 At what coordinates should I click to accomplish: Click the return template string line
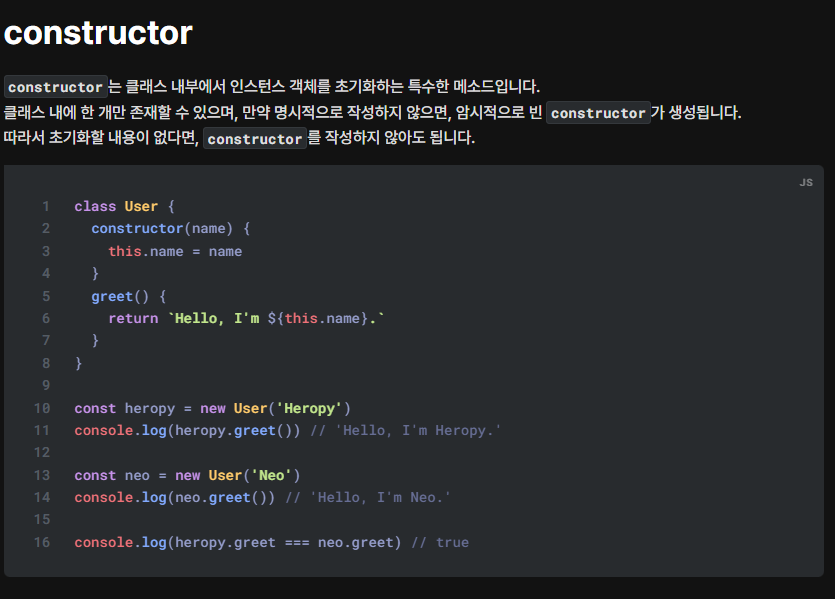246,318
